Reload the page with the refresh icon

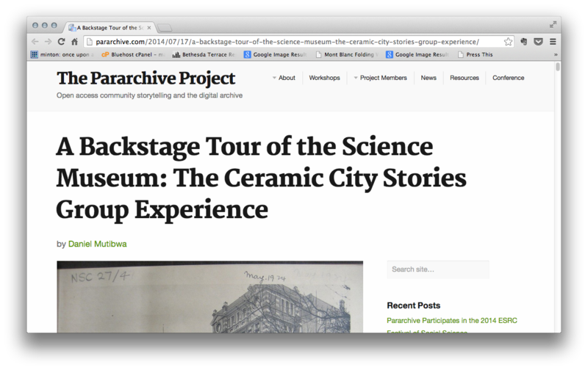click(x=61, y=42)
